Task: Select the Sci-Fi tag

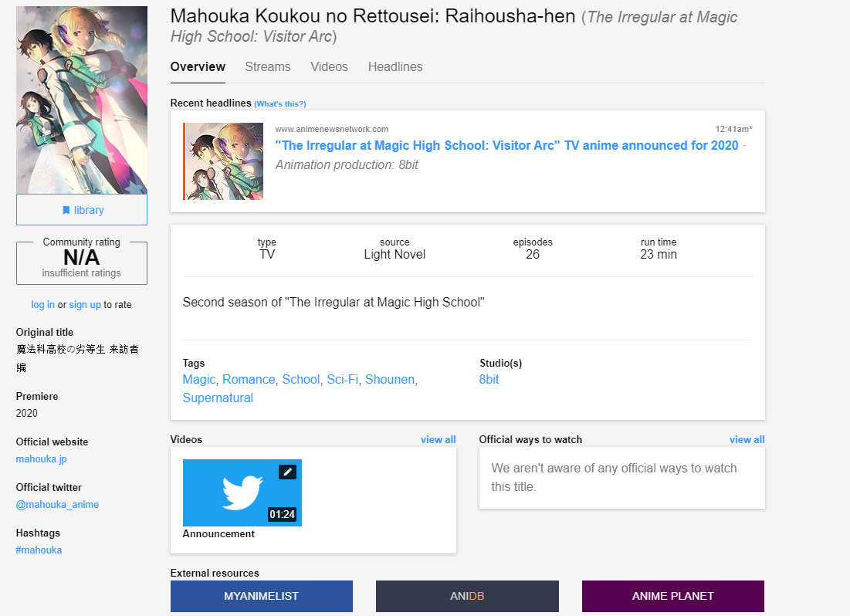Action: (342, 380)
